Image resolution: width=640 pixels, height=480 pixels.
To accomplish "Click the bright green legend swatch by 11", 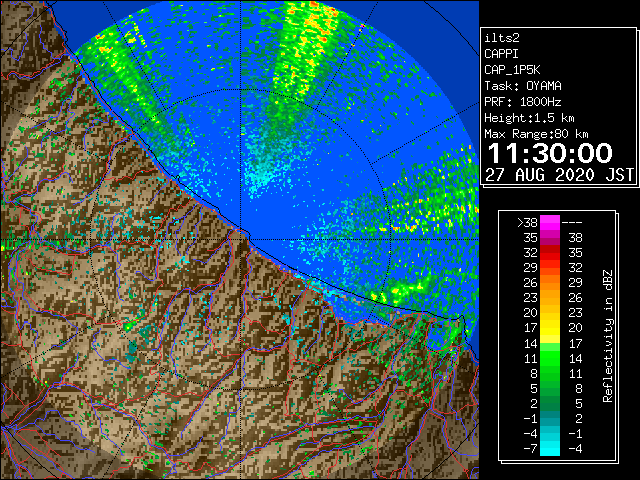I will click(x=550, y=358).
